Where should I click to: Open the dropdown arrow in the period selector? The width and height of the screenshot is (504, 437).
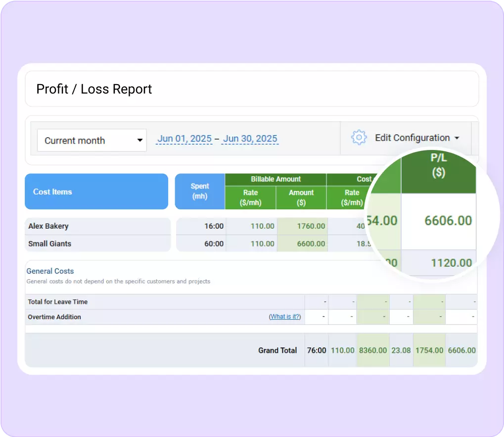pyautogui.click(x=140, y=140)
